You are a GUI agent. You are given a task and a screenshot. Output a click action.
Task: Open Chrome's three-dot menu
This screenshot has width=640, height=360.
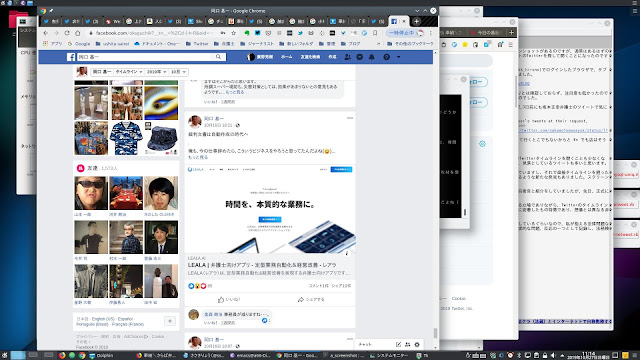(x=430, y=33)
